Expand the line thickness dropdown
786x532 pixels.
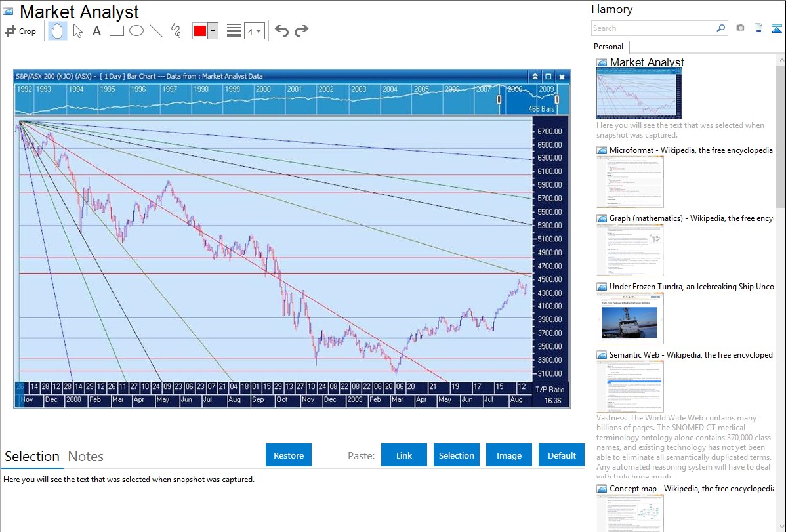click(x=254, y=31)
